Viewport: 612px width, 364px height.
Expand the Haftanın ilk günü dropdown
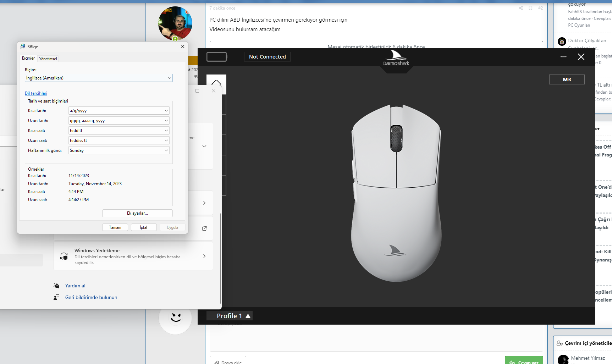pyautogui.click(x=119, y=150)
